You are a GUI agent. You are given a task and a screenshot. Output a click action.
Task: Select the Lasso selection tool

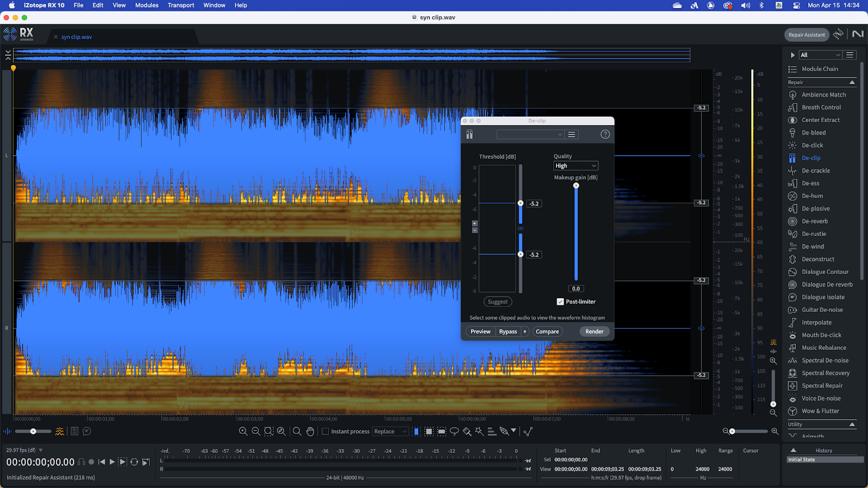(x=455, y=432)
